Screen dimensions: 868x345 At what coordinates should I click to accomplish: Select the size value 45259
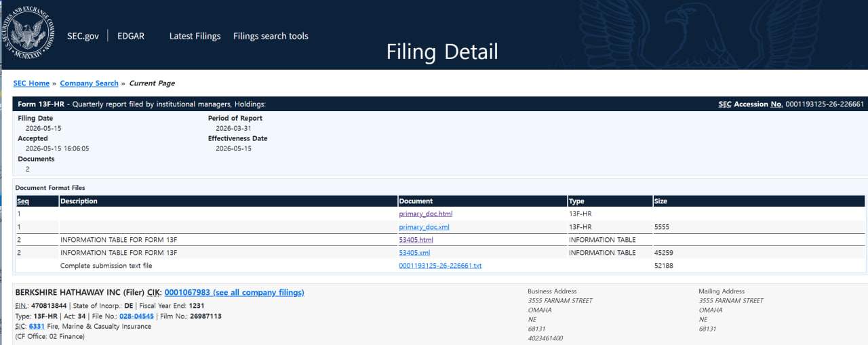pyautogui.click(x=664, y=253)
